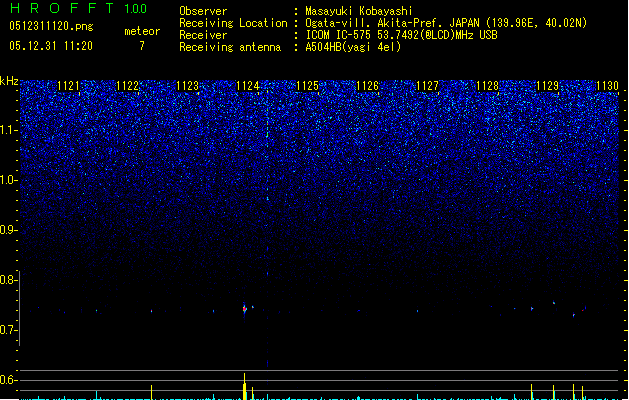Click the 1121 time marker
The height and width of the screenshot is (400, 629).
pyautogui.click(x=68, y=86)
